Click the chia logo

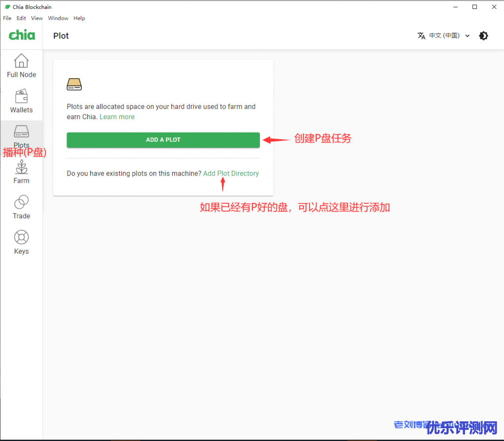22,35
